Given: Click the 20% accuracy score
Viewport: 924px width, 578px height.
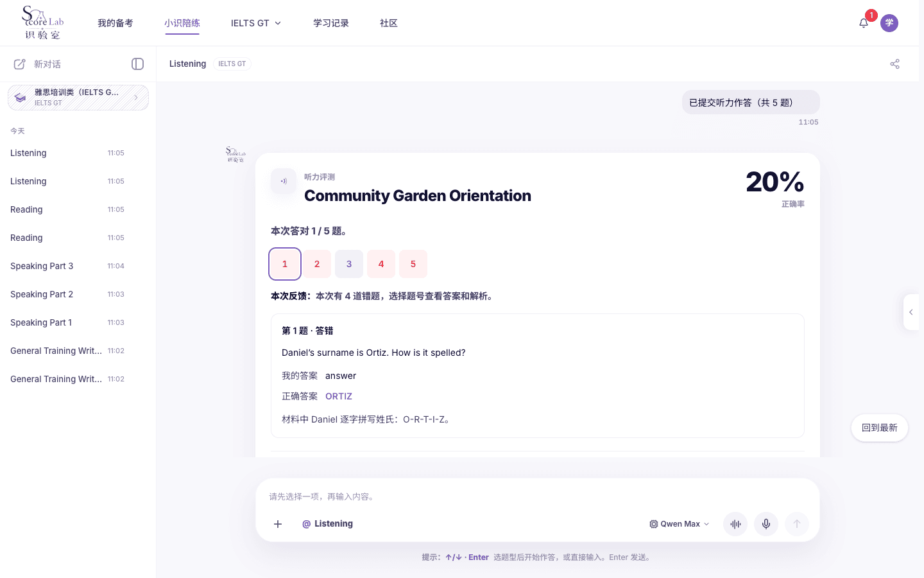Looking at the screenshot, I should 774,182.
